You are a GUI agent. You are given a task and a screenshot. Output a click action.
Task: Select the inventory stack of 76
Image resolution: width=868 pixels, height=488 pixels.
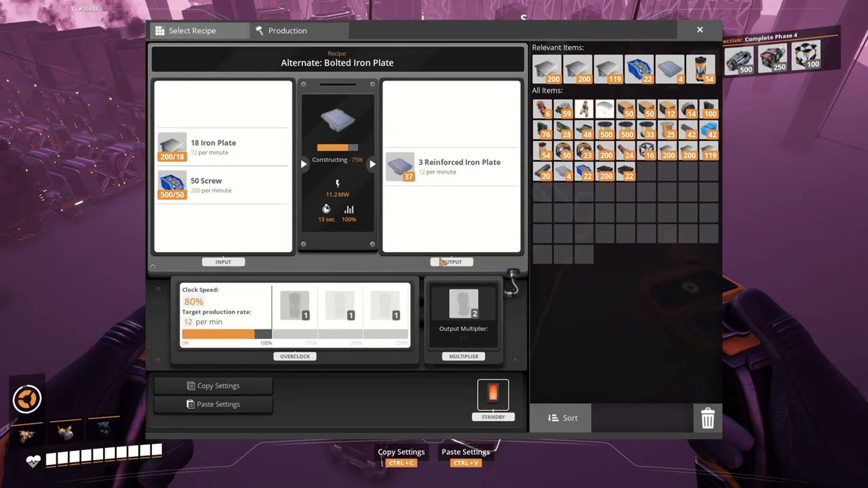542,130
